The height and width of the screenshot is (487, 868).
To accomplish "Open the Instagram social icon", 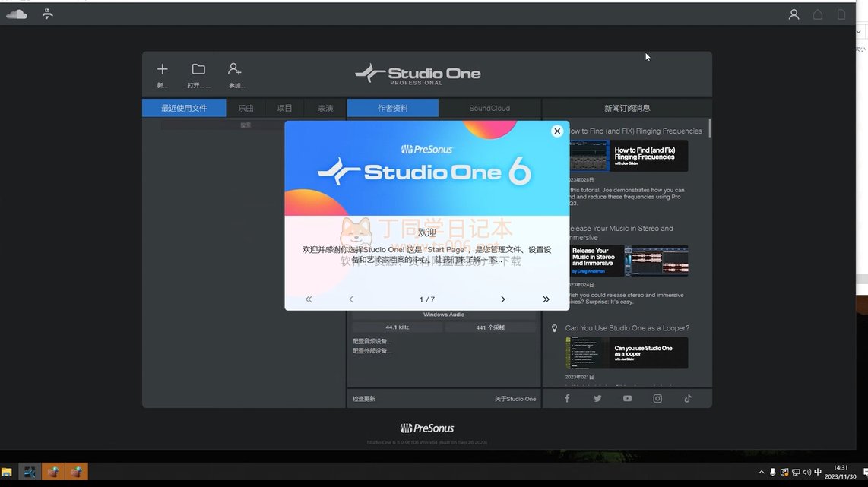I will pos(657,399).
